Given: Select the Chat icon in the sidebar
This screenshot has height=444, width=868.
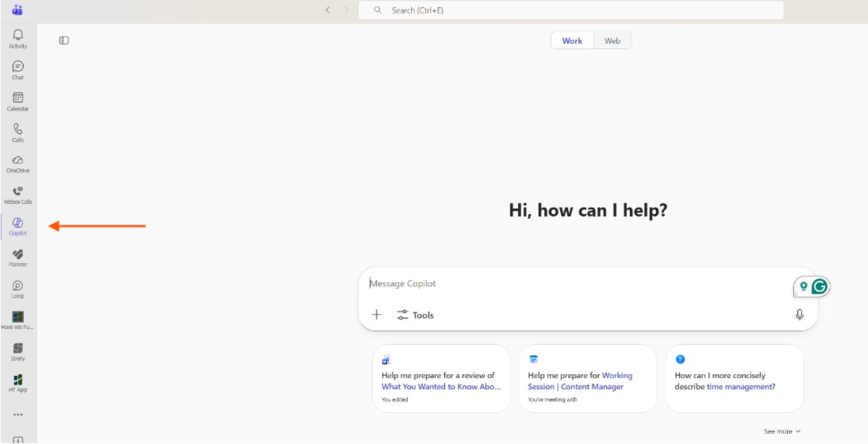Looking at the screenshot, I should (17, 69).
